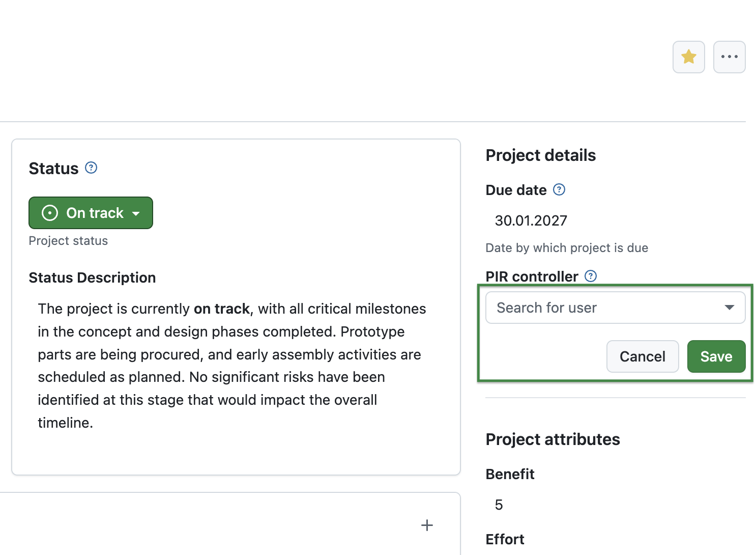Image resolution: width=756 pixels, height=555 pixels.
Task: Click the PIR controller help icon
Action: [591, 276]
